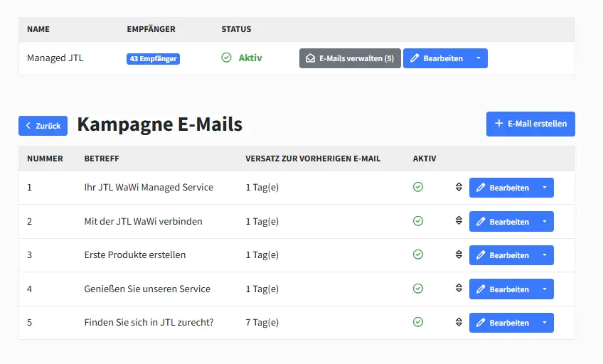This screenshot has height=364, width=603.
Task: Click subject text 'Genießen Sie unseren Service'
Action: [147, 289]
